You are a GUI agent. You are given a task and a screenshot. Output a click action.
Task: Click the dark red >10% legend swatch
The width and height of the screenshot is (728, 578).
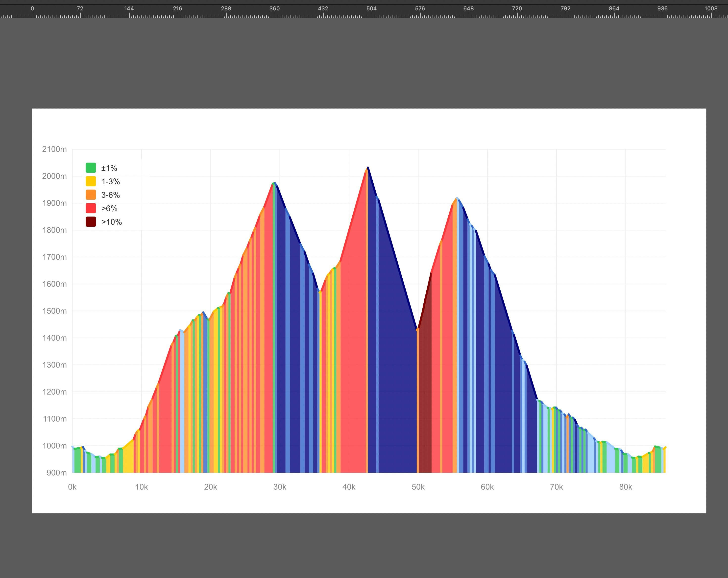91,222
